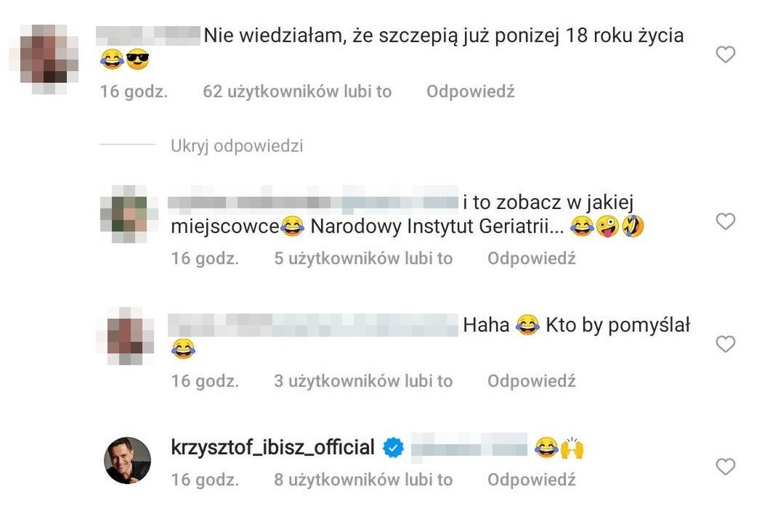This screenshot has height=532, width=762.
Task: Open the '8 użytkowników lubi to' likes list
Action: coord(363,480)
